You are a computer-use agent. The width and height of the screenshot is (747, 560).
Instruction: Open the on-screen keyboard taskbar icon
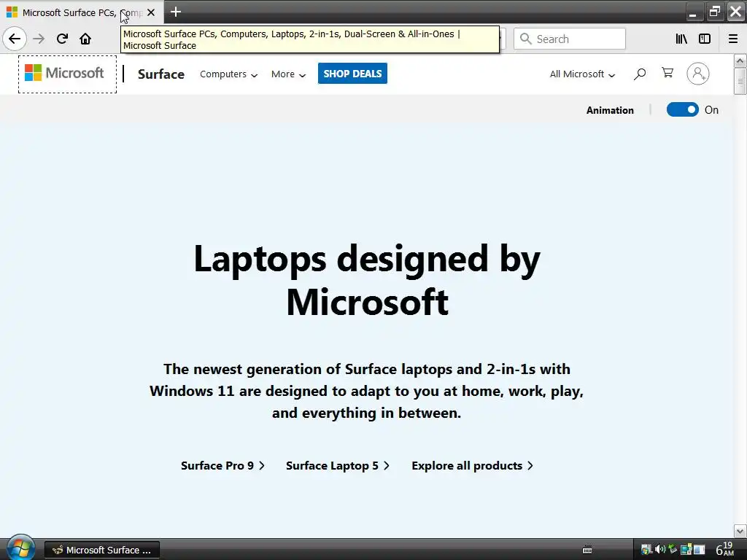click(587, 550)
